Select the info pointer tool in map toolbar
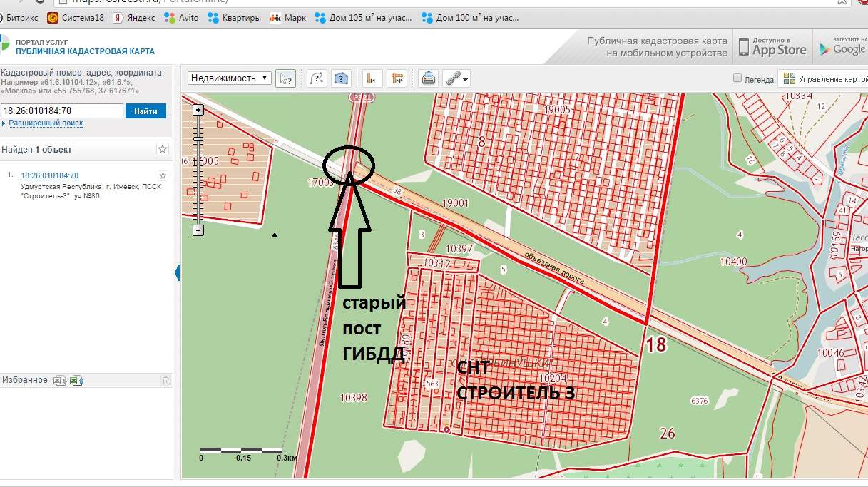Image resolution: width=868 pixels, height=487 pixels. 286,78
